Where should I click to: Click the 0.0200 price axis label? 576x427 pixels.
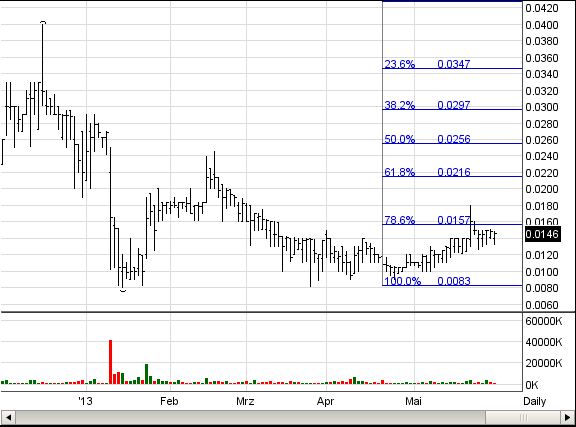[x=542, y=189]
